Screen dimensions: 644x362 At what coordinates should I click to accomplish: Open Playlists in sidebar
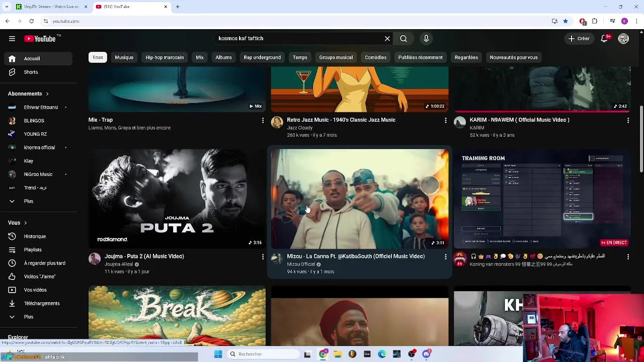39,250
